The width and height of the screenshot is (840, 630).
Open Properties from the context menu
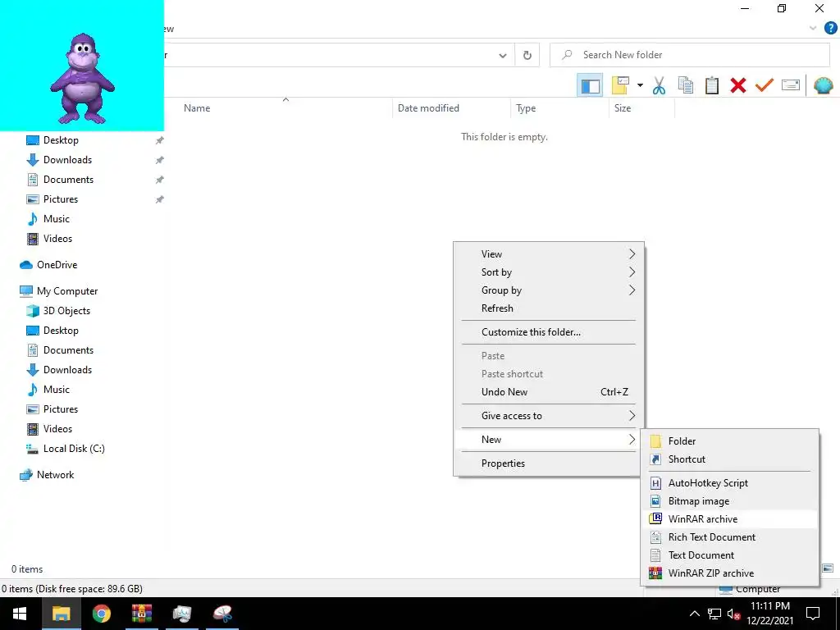pos(548,463)
